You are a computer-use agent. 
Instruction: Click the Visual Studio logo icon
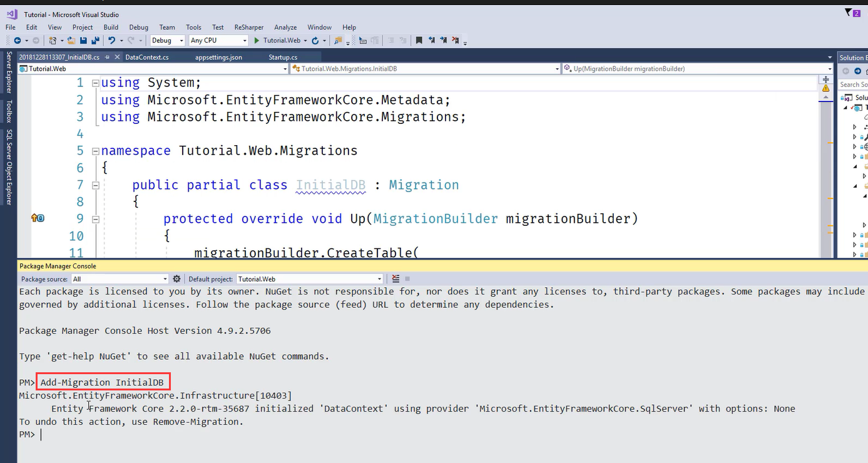(x=12, y=14)
